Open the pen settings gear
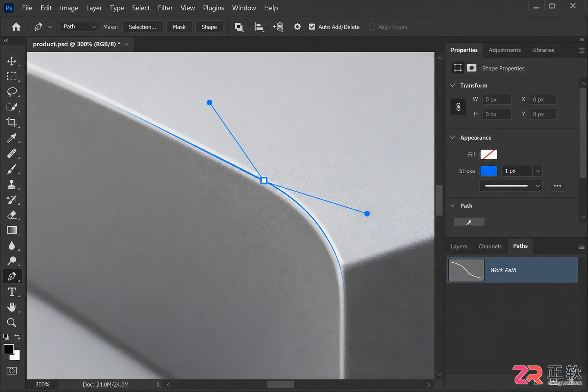 [x=297, y=27]
